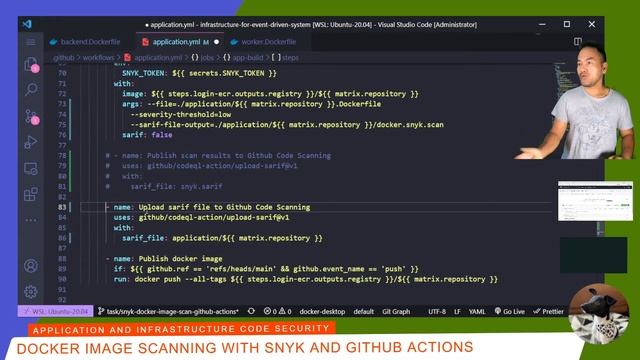Click 'sarif: false' on line 76

147,135
